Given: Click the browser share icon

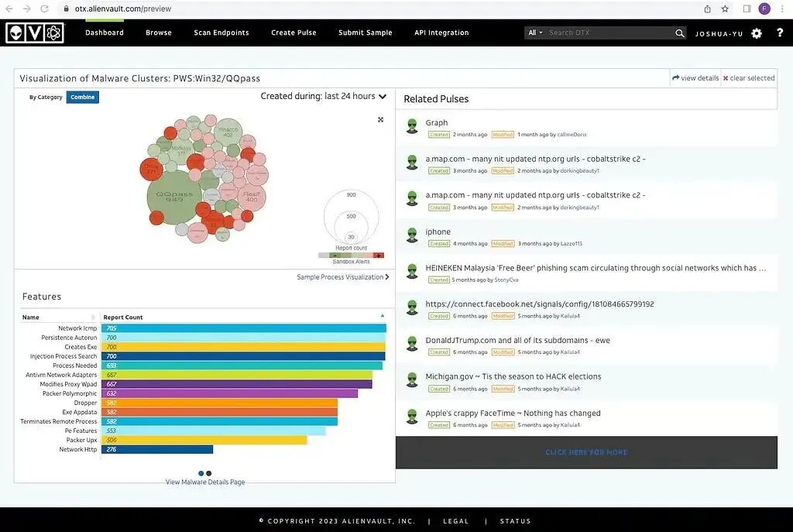Looking at the screenshot, I should coord(708,9).
